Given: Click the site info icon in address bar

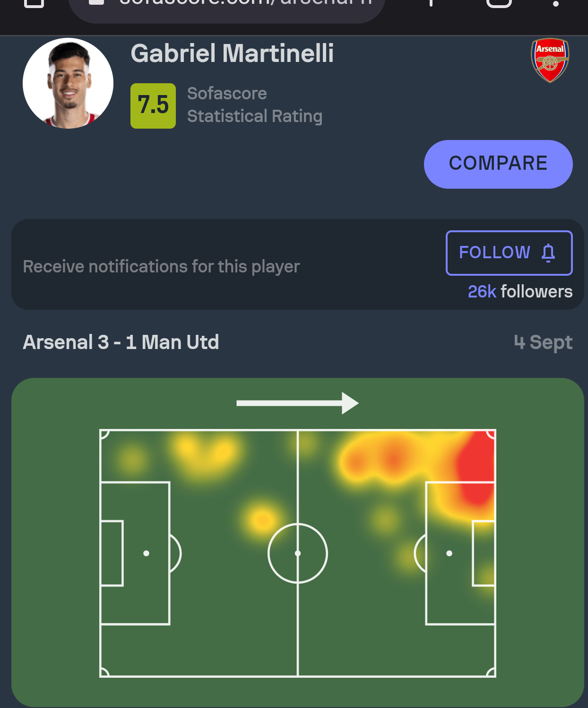Looking at the screenshot, I should coord(96,2).
